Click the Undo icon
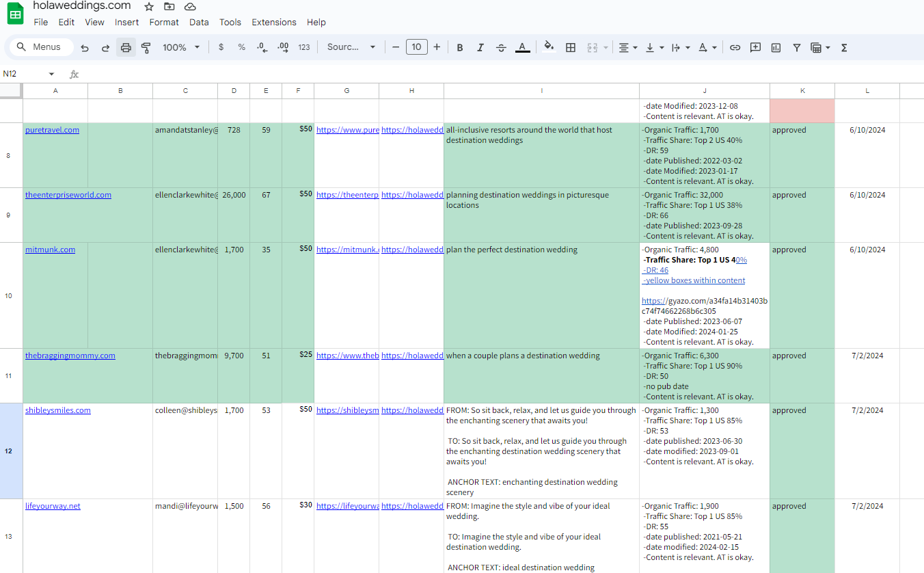924x573 pixels. pyautogui.click(x=85, y=47)
